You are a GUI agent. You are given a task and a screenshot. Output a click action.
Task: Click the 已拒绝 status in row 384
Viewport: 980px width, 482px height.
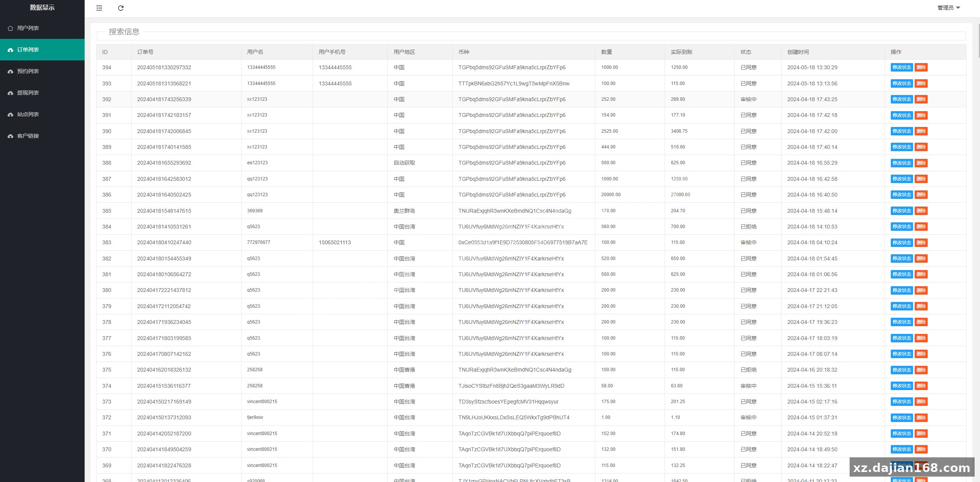pos(748,227)
